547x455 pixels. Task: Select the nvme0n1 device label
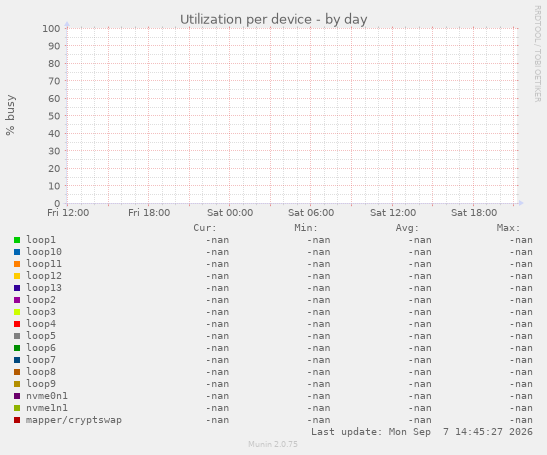coord(47,396)
